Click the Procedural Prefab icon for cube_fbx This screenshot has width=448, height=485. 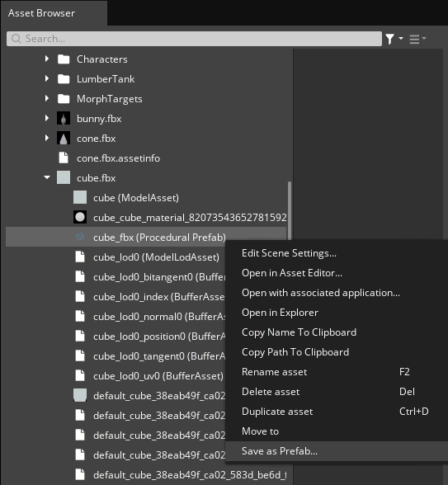(80, 238)
